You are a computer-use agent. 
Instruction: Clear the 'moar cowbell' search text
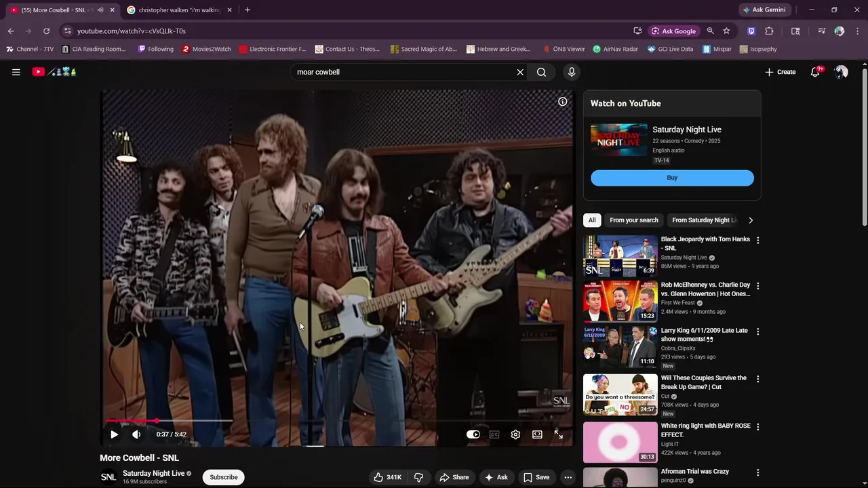click(520, 72)
